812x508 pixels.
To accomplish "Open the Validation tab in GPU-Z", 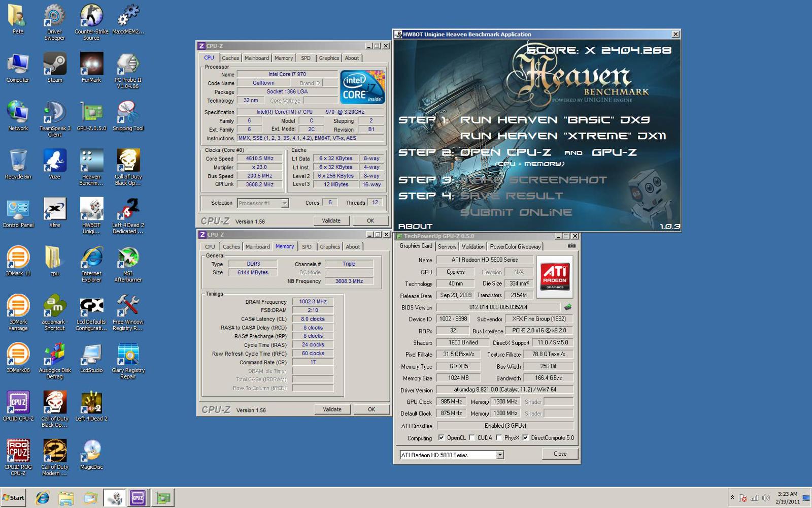I will pos(473,246).
